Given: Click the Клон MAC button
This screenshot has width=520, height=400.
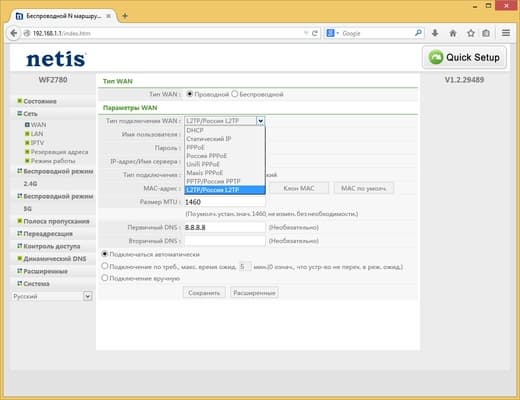Looking at the screenshot, I should (299, 188).
